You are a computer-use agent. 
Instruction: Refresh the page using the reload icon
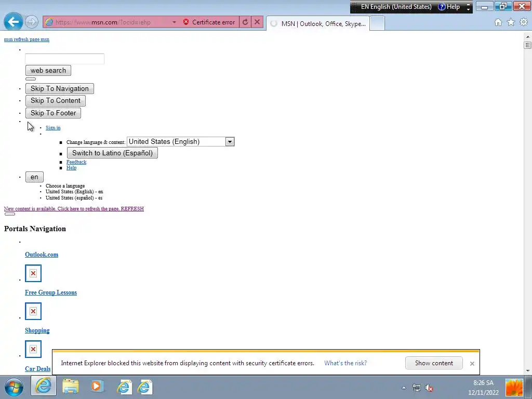pos(245,22)
